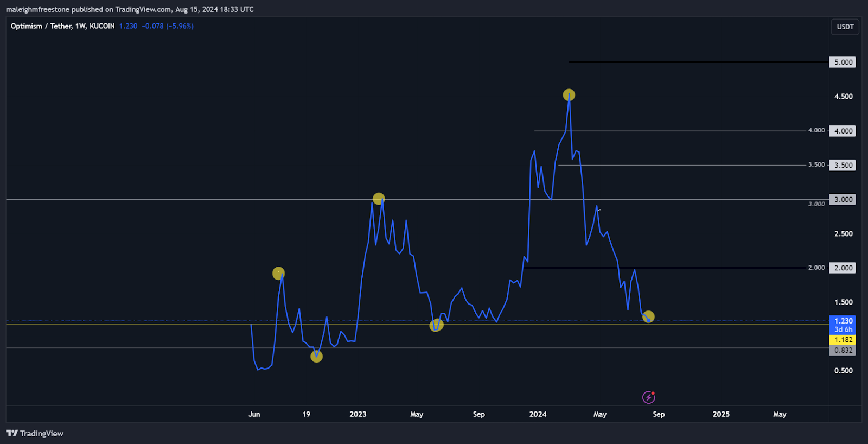The height and width of the screenshot is (444, 868).
Task: Click 2025 on the time axis
Action: (x=720, y=414)
